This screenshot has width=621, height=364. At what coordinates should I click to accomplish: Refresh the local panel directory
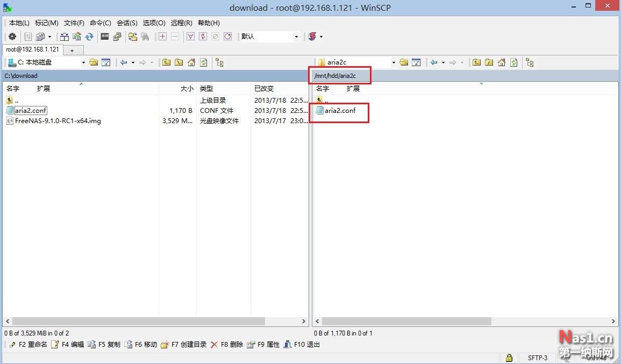click(204, 62)
